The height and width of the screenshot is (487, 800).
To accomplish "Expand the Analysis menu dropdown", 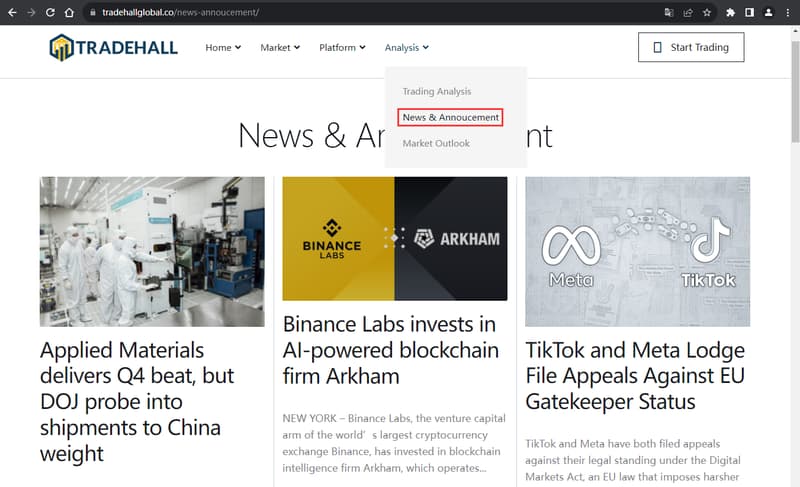I will click(407, 47).
